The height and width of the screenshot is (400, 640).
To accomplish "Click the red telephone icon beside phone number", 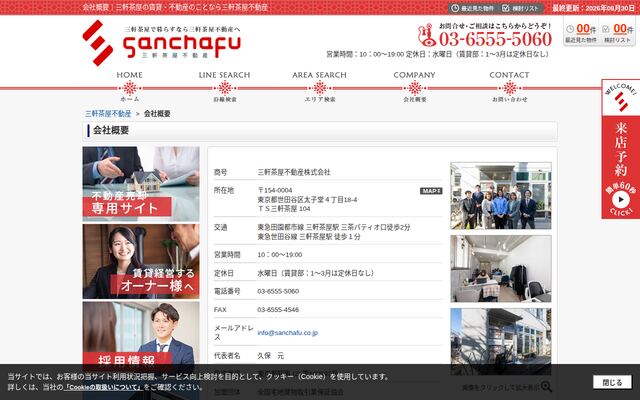I will click(x=427, y=35).
